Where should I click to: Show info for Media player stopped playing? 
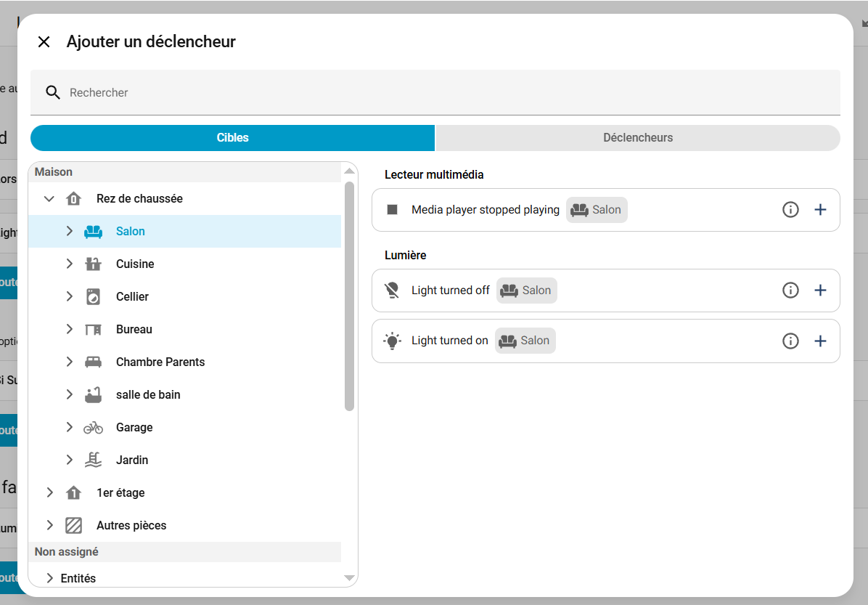pyautogui.click(x=790, y=210)
